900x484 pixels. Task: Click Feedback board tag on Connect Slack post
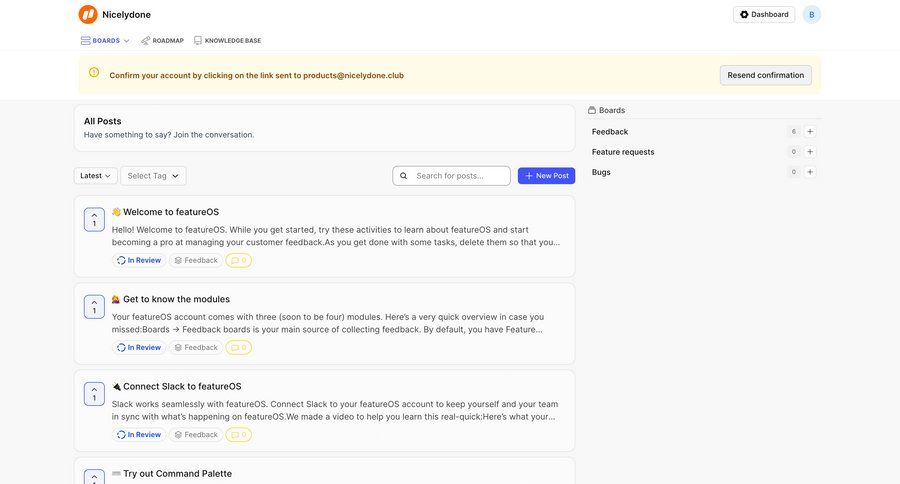coord(196,435)
